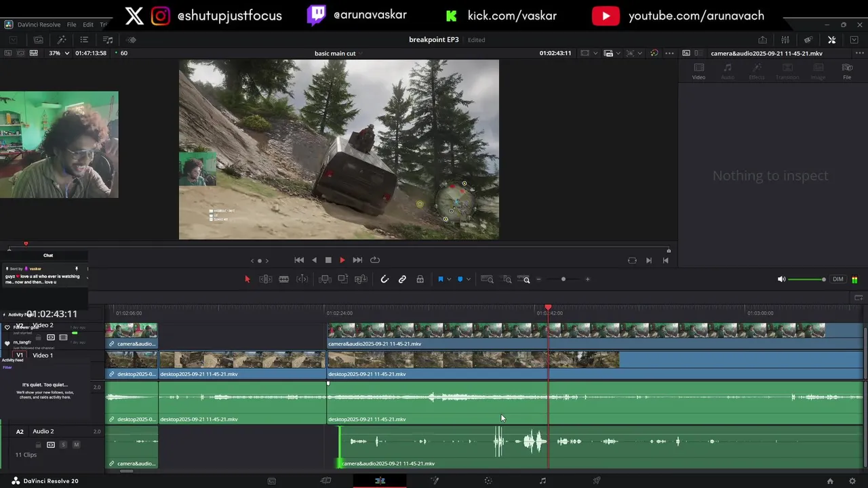Screen dimensions: 868x488
Task: Open the Edit Index list icon
Action: click(84, 40)
